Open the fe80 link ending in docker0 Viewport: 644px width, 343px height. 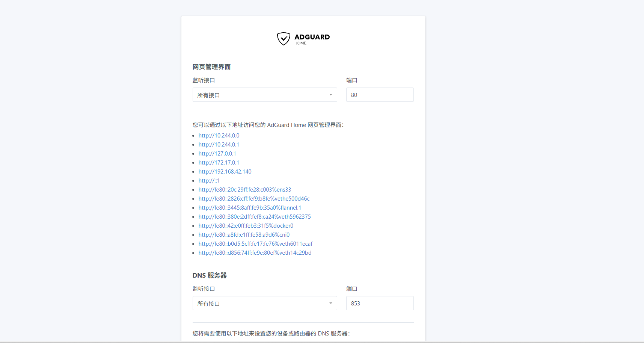tap(246, 226)
